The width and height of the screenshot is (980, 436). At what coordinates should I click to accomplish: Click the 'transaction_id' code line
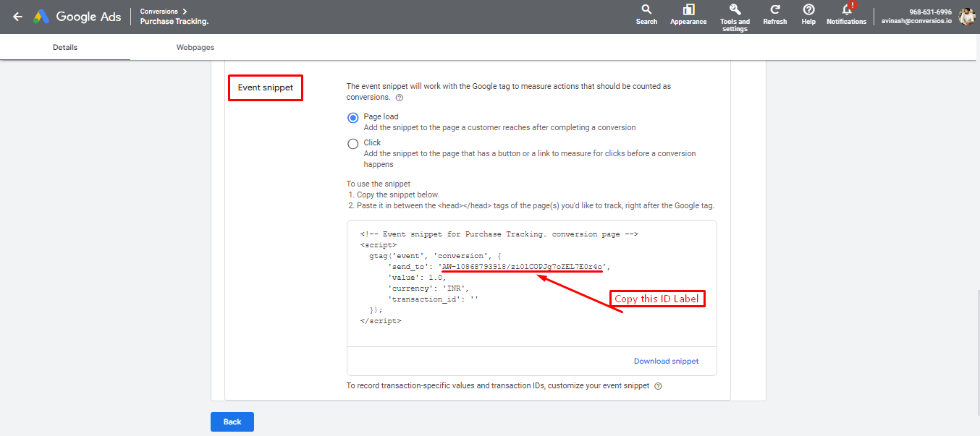(x=434, y=299)
